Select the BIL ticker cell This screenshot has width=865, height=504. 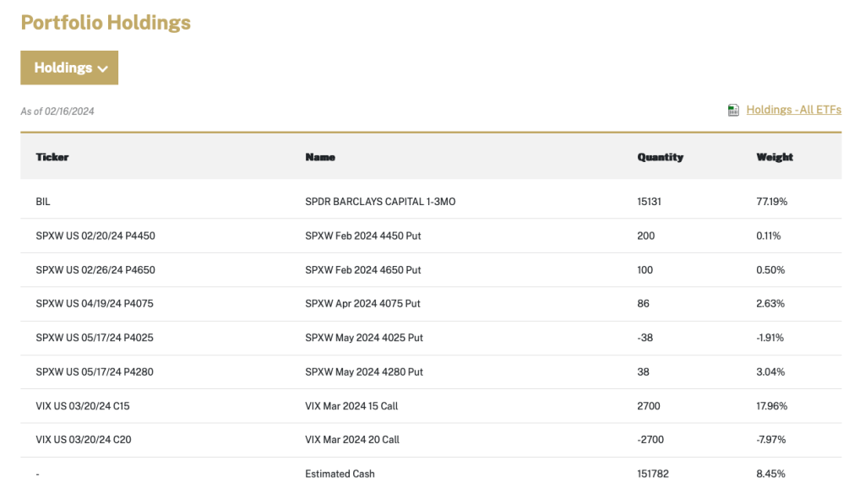44,203
